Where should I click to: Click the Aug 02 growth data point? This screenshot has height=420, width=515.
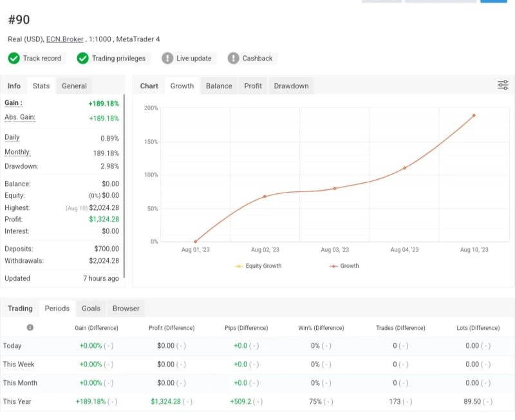(x=265, y=196)
